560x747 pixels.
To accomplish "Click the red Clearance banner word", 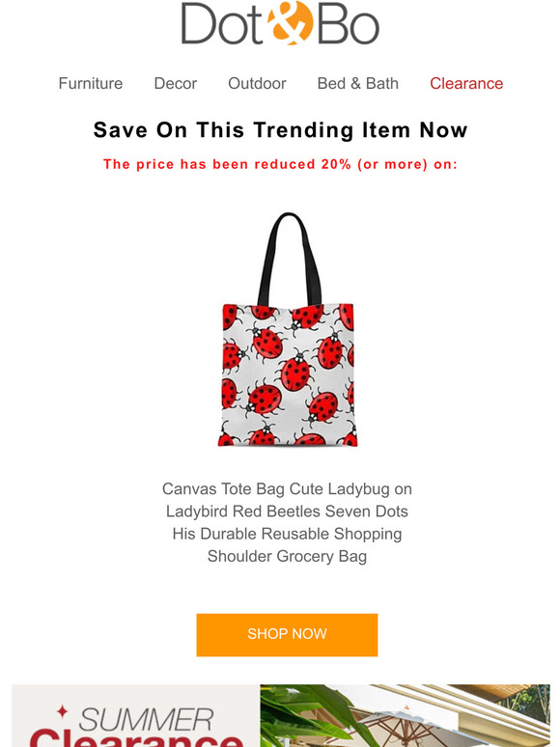I will (x=137, y=740).
